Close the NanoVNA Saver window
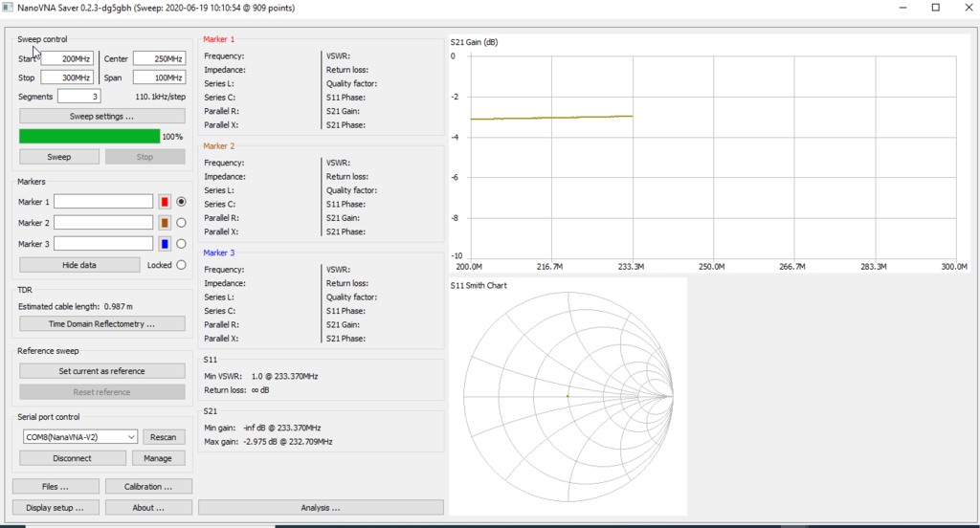 coord(969,8)
